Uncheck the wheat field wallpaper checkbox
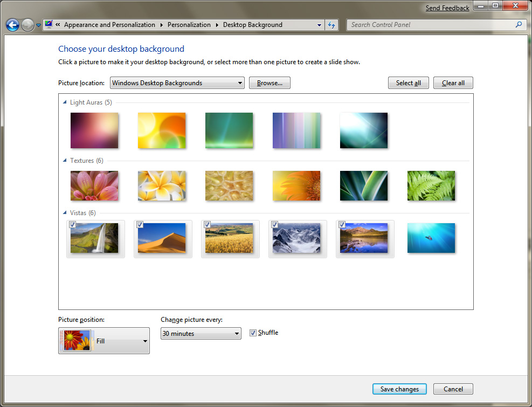The width and height of the screenshot is (532, 407). click(x=207, y=225)
